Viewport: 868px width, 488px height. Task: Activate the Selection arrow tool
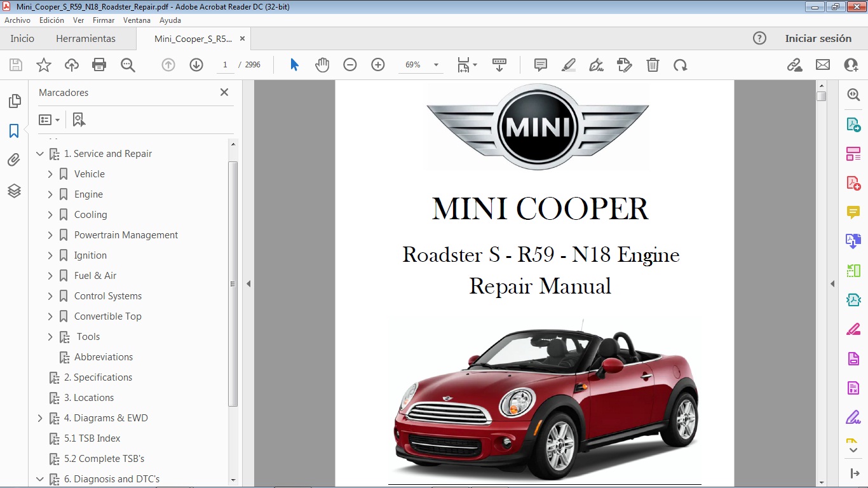click(294, 64)
